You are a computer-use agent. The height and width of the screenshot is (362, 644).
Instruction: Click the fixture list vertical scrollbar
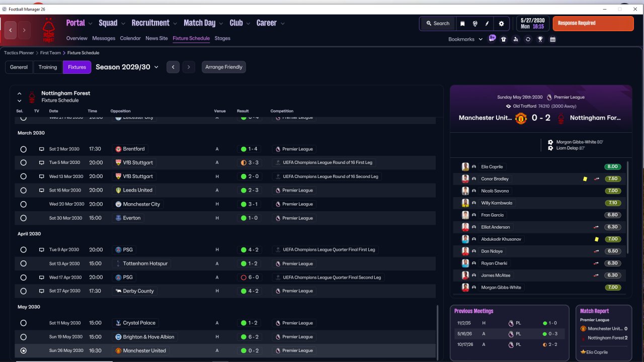pos(437,332)
